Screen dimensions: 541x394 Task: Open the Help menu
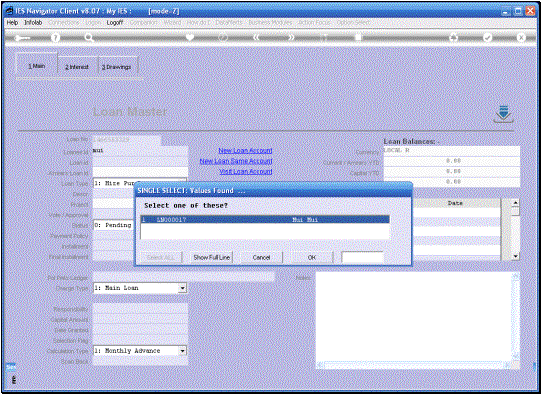click(x=12, y=22)
